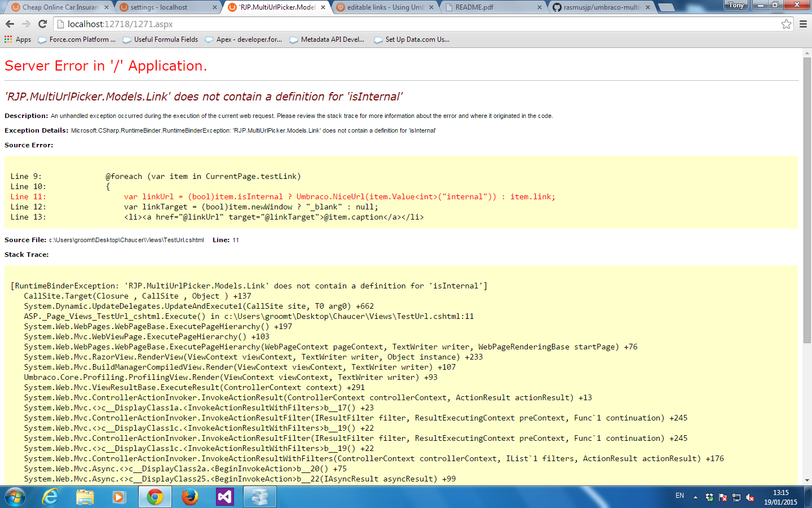
Task: Click the page scrollbar down arrow
Action: click(807, 480)
